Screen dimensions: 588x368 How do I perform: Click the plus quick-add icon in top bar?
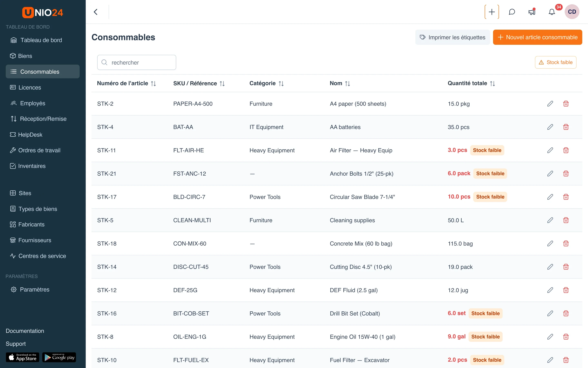[492, 12]
